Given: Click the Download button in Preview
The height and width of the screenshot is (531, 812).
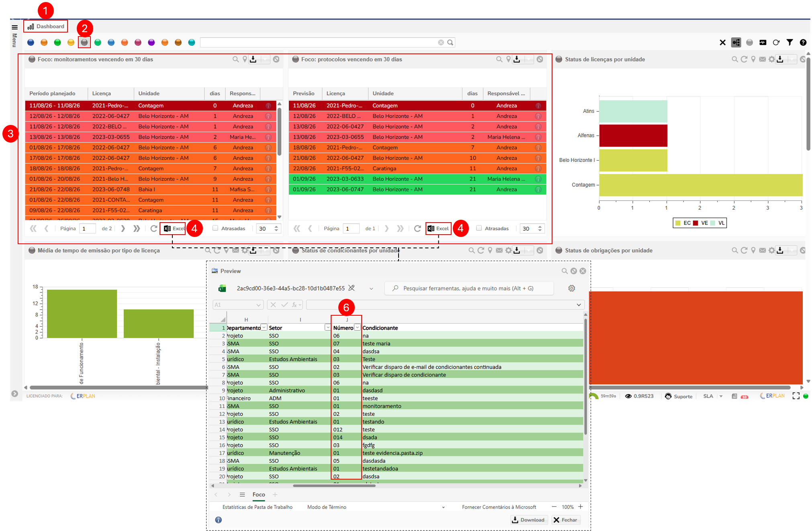Looking at the screenshot, I should (528, 520).
